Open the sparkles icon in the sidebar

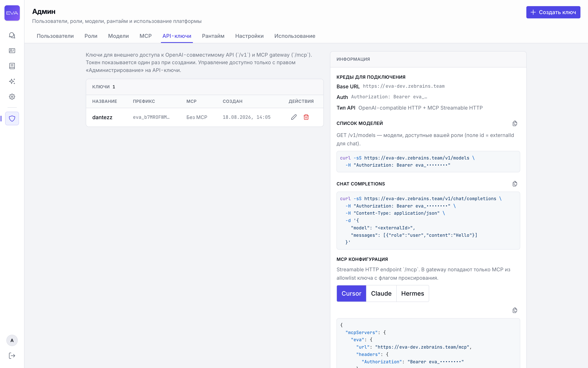tap(12, 81)
